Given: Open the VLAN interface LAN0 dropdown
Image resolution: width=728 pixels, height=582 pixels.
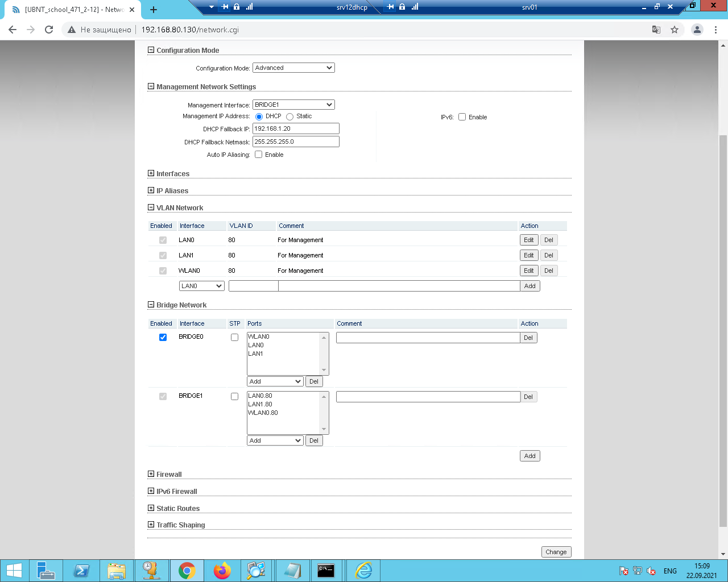Looking at the screenshot, I should [x=202, y=286].
